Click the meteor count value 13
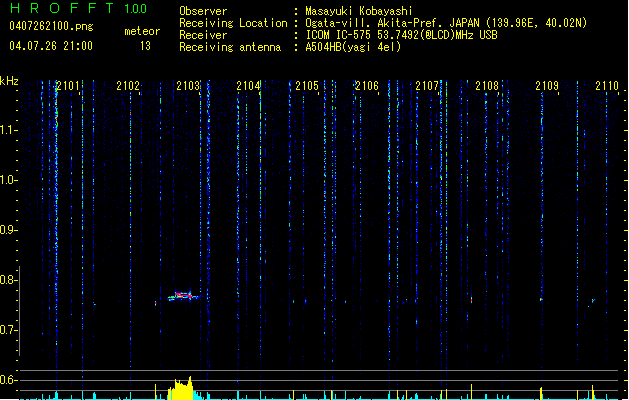 click(x=145, y=46)
